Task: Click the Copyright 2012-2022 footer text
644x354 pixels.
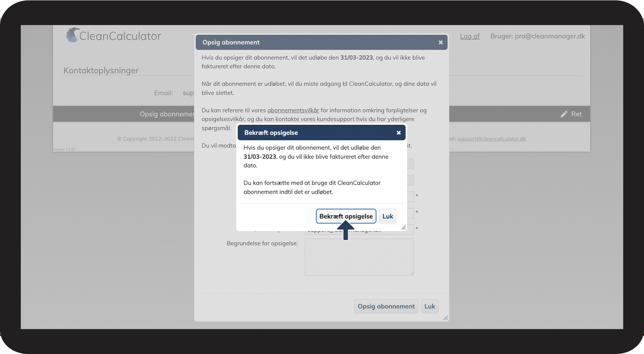Action: point(156,139)
